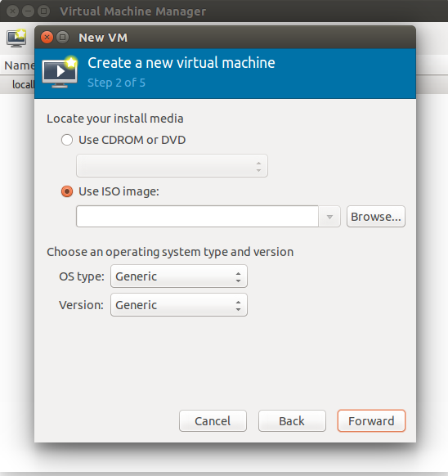Go Back to the previous step

pyautogui.click(x=292, y=420)
